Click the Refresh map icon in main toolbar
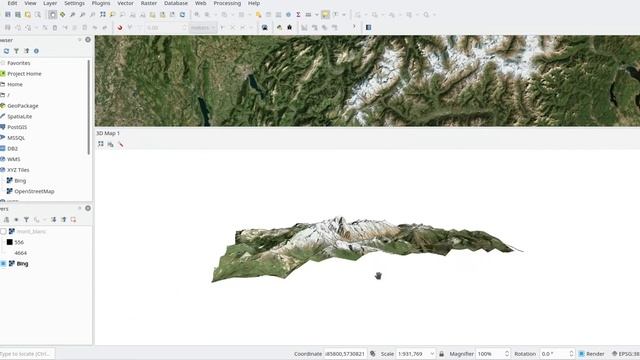This screenshot has width=640, height=360. click(x=182, y=15)
